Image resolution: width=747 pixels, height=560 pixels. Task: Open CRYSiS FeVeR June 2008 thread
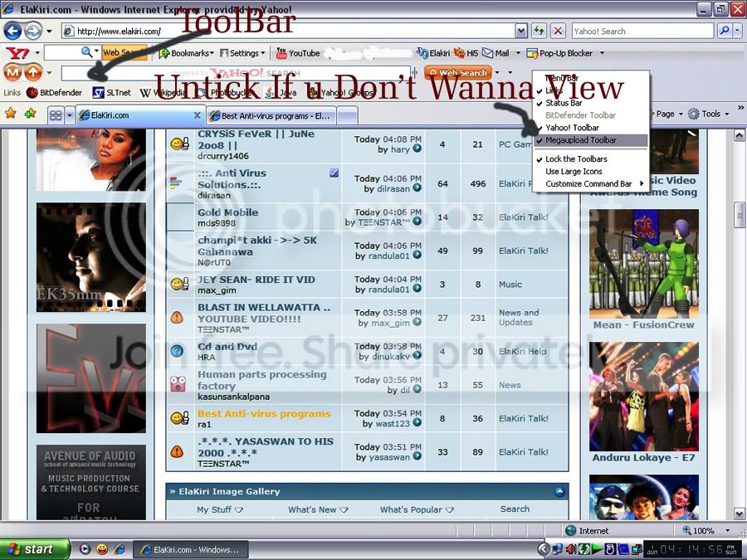[x=256, y=139]
